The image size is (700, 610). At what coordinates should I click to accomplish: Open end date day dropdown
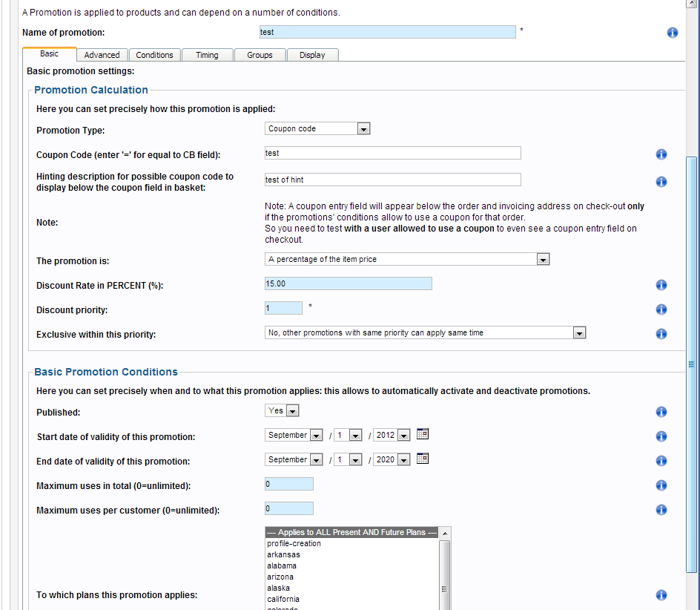pos(349,460)
